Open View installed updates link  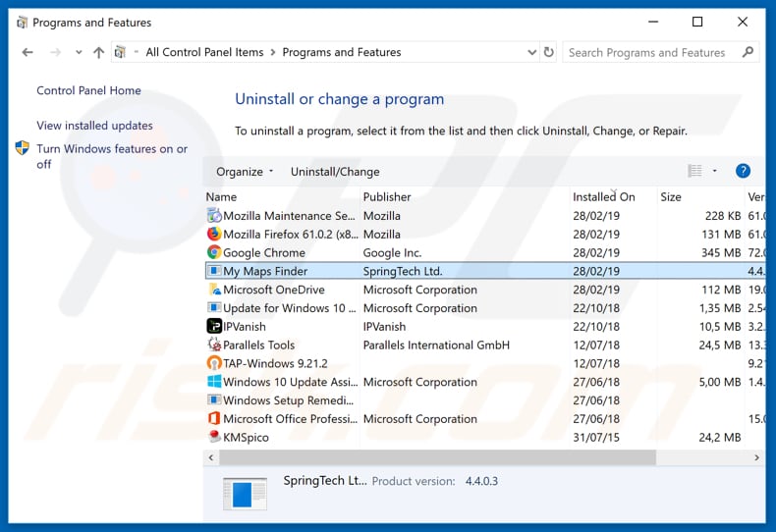pyautogui.click(x=94, y=126)
